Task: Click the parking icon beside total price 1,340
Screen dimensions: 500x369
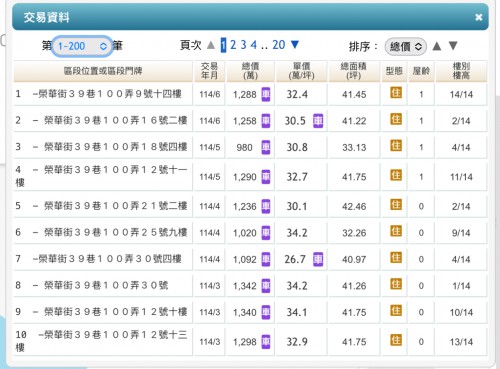Action: (266, 312)
